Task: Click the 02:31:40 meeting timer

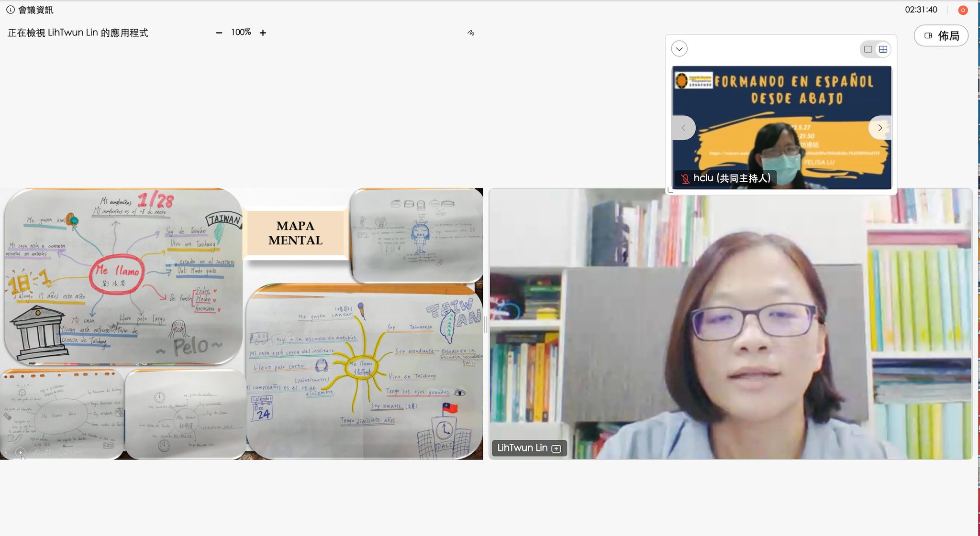Action: 921,10
